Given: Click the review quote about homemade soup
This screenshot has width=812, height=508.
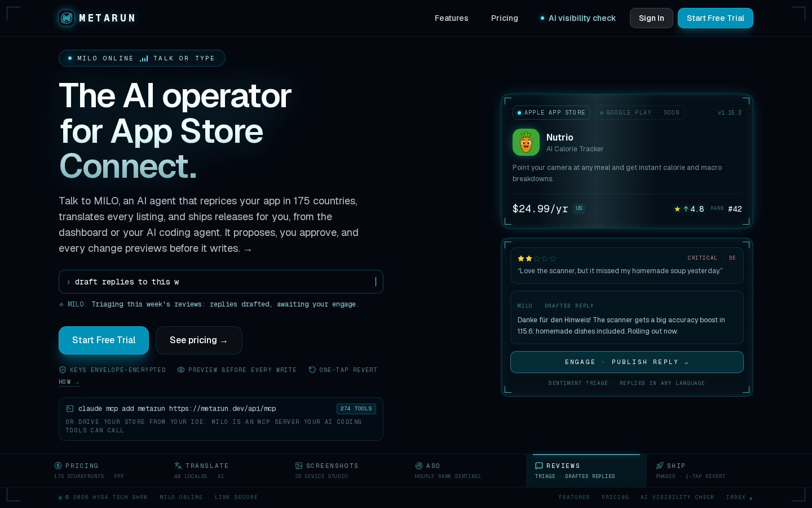Looking at the screenshot, I should (620, 271).
